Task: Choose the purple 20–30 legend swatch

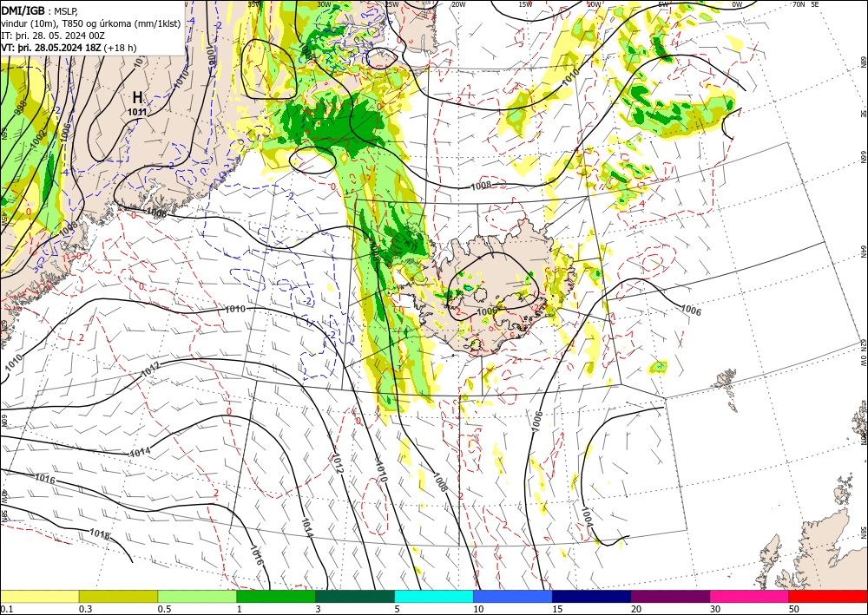Action: pos(670,596)
